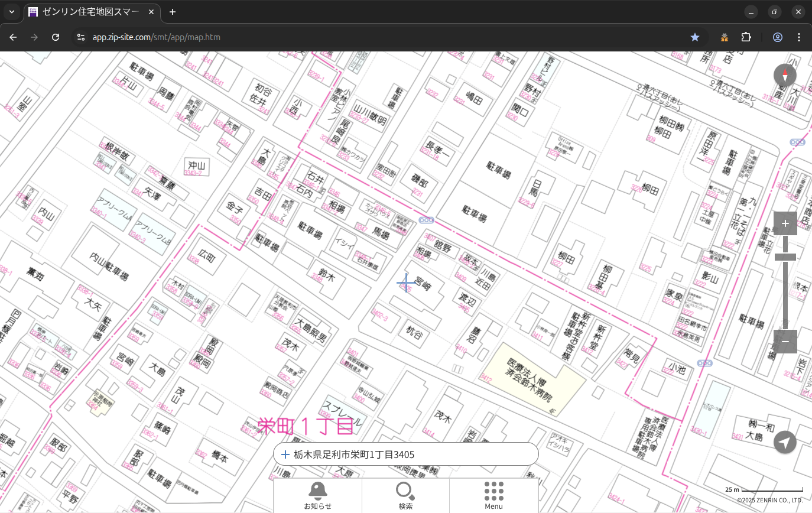
Task: Zoom out with the minus button
Action: point(785,341)
